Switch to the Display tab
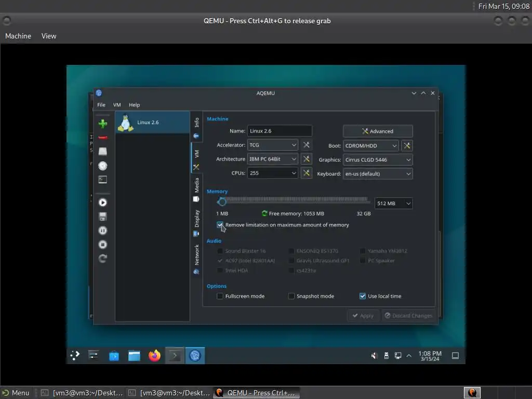Viewport: 532px width, 399px height. pos(196,222)
